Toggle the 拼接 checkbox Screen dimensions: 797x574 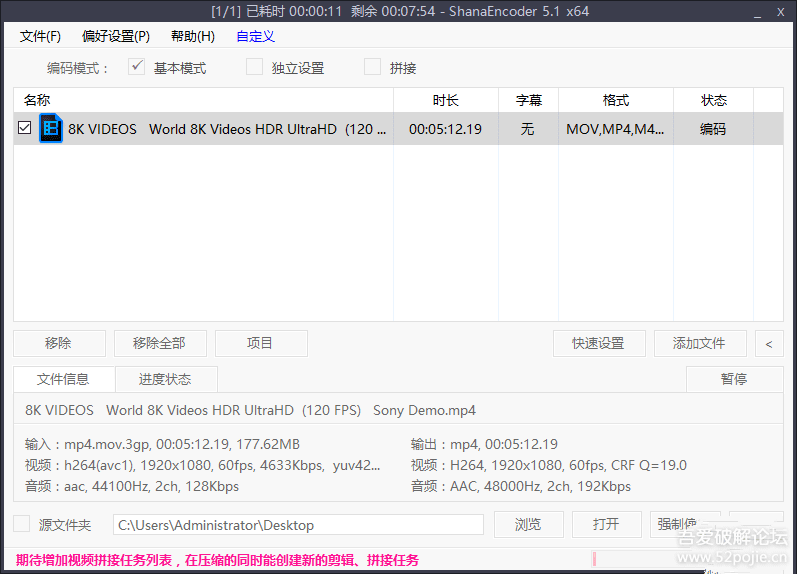(x=373, y=68)
